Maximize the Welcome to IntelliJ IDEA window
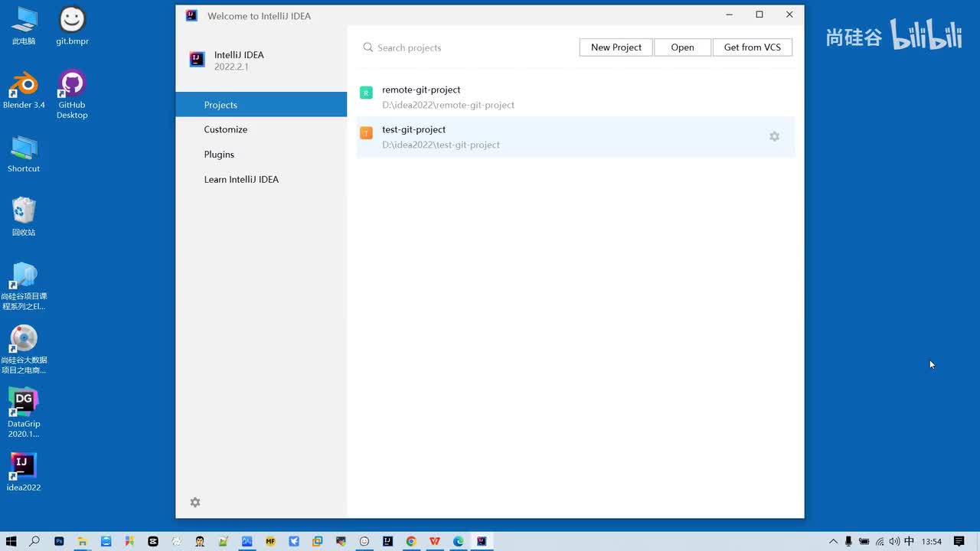980x551 pixels. (759, 15)
